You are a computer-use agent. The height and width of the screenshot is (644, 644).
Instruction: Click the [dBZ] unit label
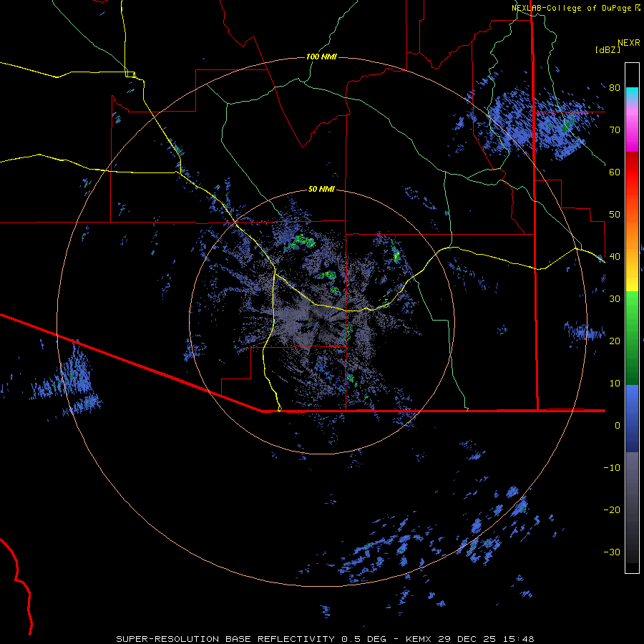click(x=608, y=49)
